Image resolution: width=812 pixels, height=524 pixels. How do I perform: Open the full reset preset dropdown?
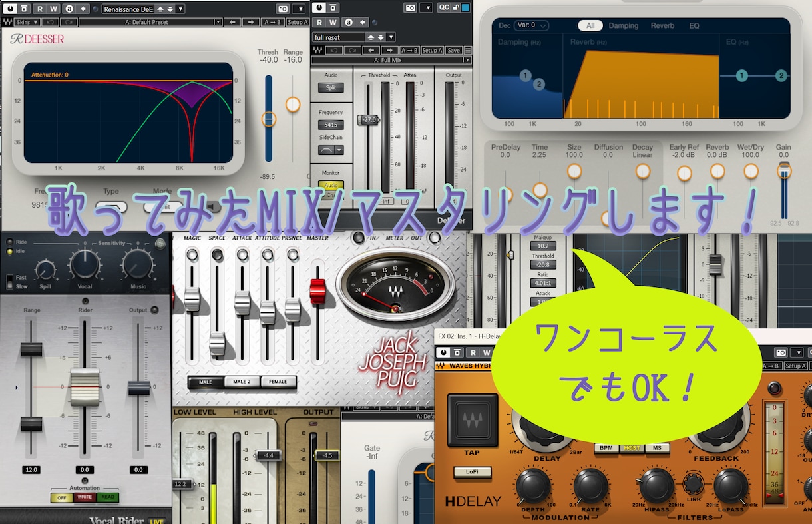pyautogui.click(x=391, y=37)
